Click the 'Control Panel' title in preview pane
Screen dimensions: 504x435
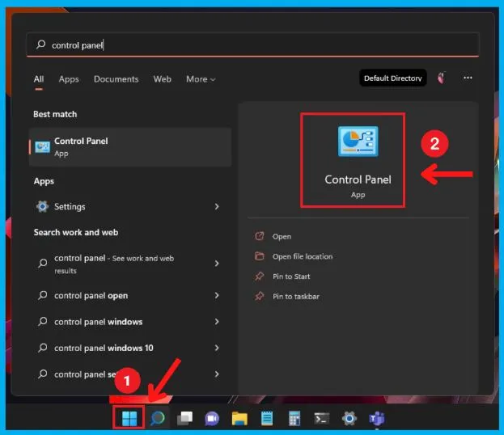click(x=358, y=179)
